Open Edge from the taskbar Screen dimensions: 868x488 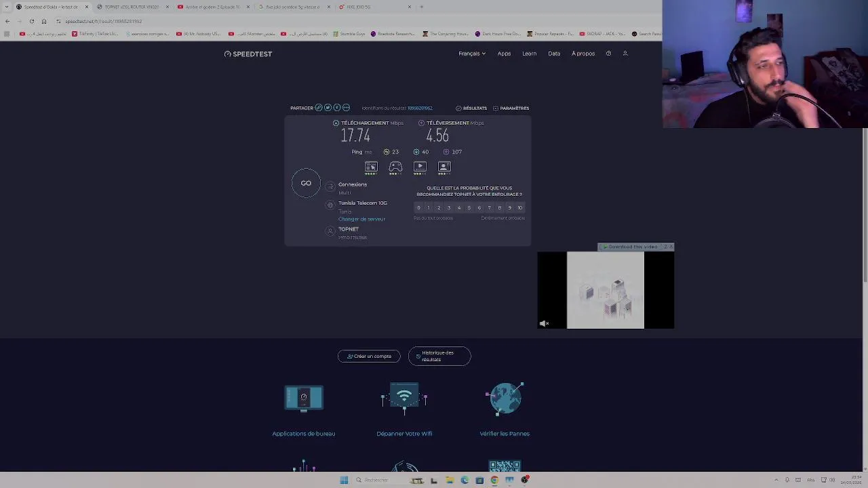tap(465, 481)
